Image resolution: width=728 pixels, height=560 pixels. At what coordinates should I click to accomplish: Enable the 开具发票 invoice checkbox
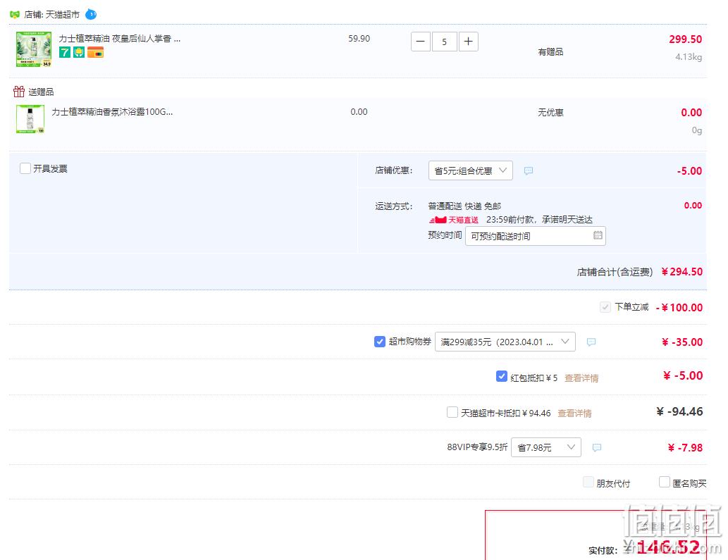pyautogui.click(x=25, y=168)
